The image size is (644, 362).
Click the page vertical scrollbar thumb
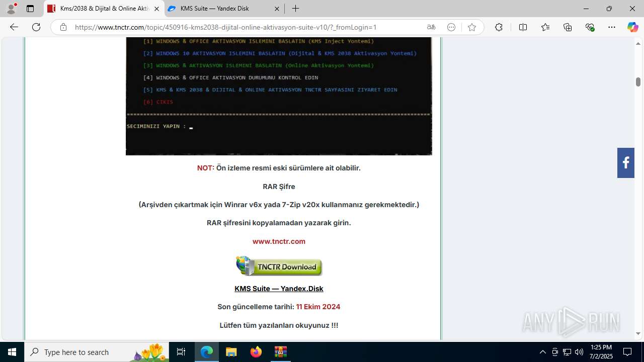pyautogui.click(x=638, y=82)
